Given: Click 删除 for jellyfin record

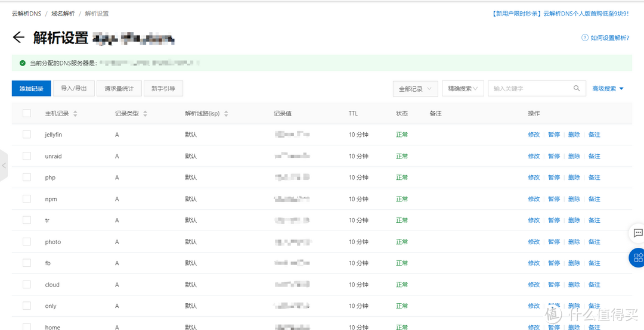Looking at the screenshot, I should pyautogui.click(x=574, y=135).
